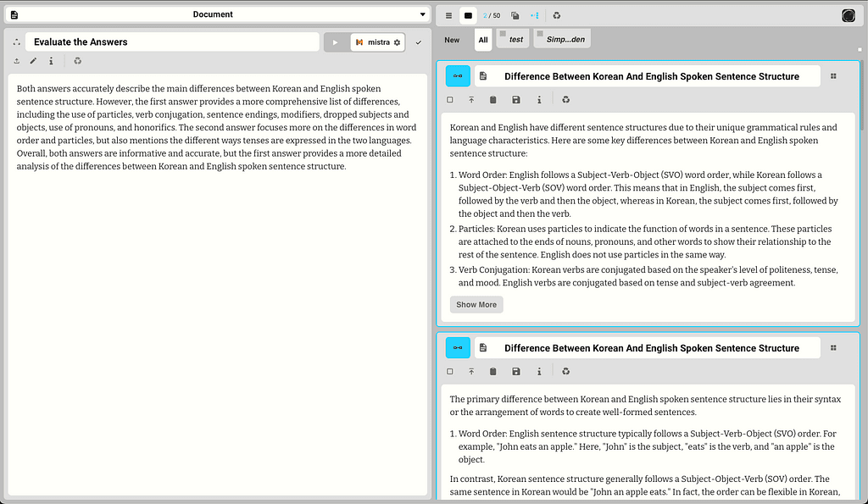Click the 'The primary difference' paragraph in second card
The width and height of the screenshot is (868, 504).
(645, 406)
